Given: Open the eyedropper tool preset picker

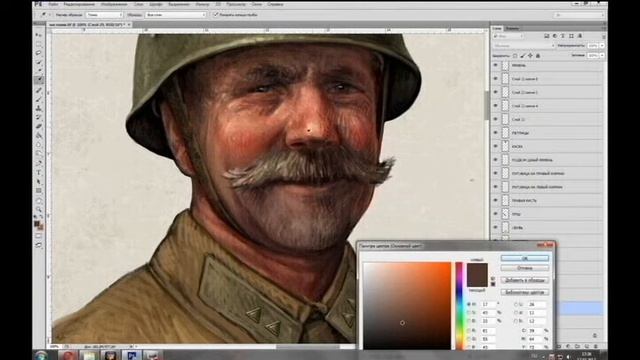Looking at the screenshot, I should click(44, 15).
